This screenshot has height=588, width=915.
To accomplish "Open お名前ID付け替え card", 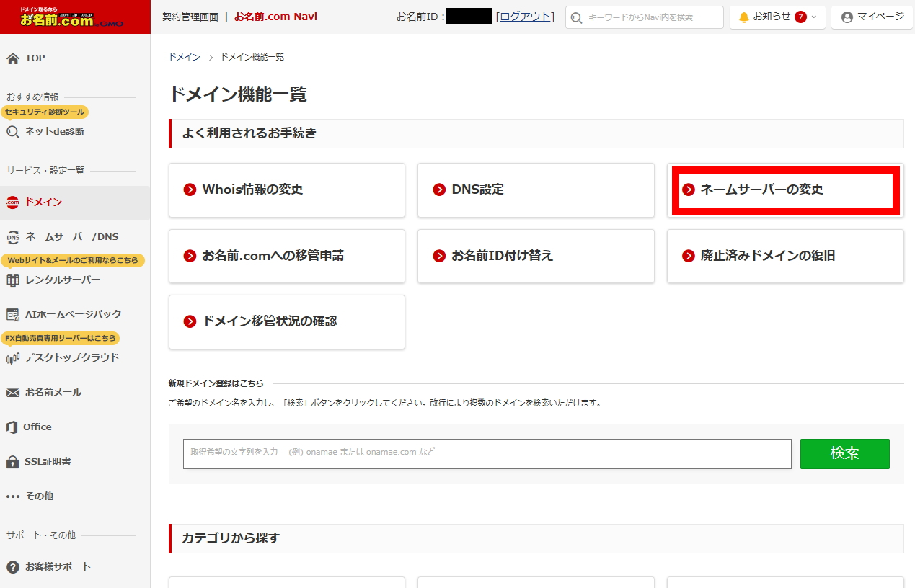I will point(536,256).
